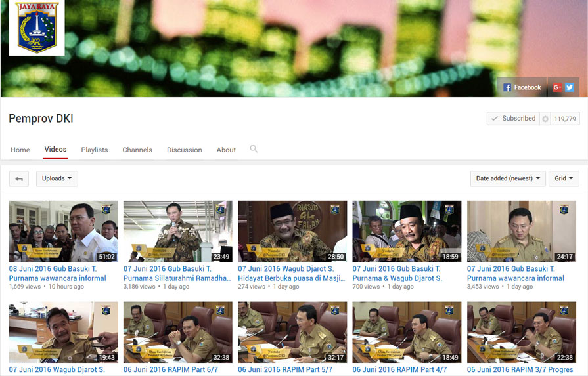
Task: Expand the Uploads dropdown
Action: coord(57,178)
